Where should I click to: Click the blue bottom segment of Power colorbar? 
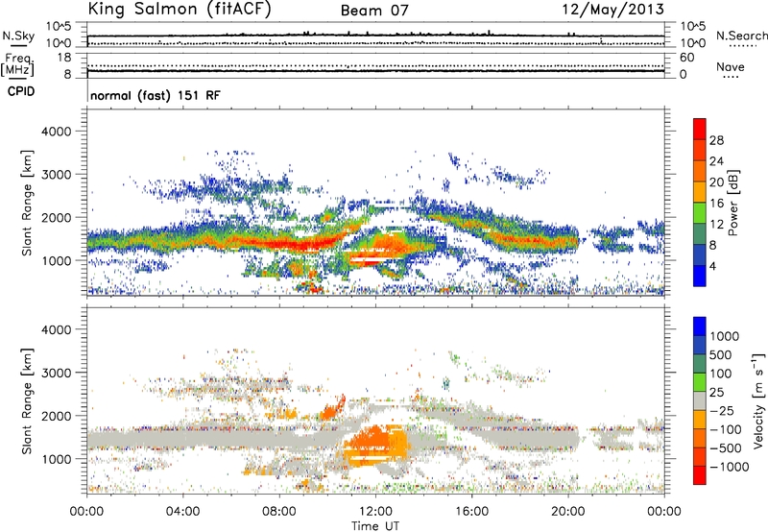coord(700,276)
